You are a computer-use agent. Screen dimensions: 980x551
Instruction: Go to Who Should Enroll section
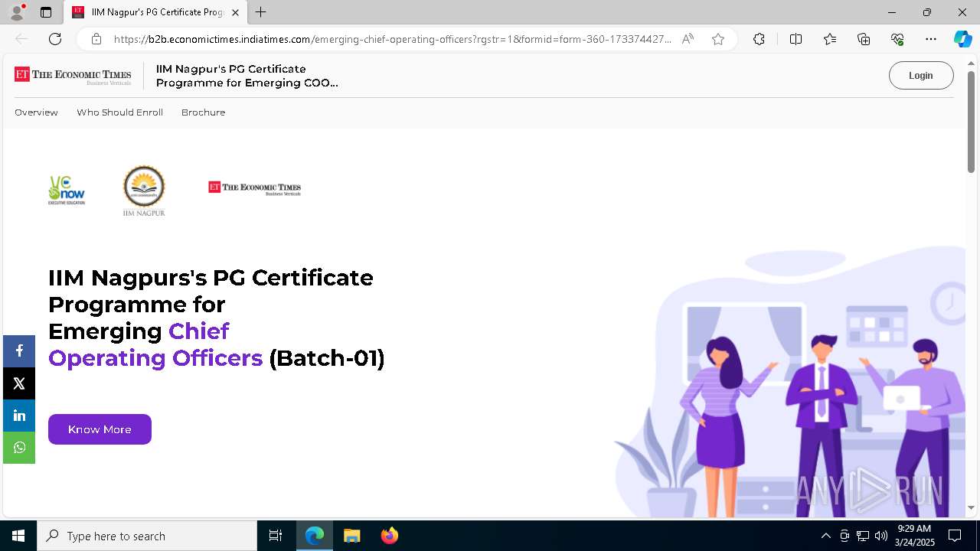pyautogui.click(x=119, y=112)
